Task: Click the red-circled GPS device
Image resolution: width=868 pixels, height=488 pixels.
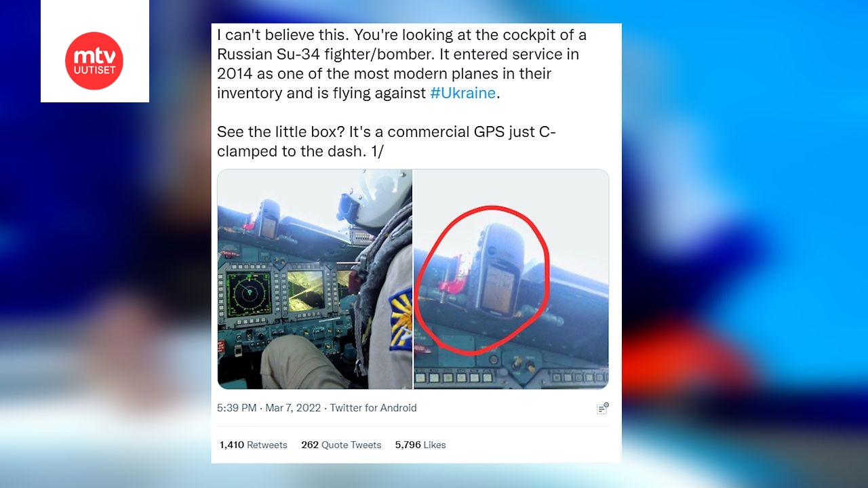Action: [x=500, y=271]
